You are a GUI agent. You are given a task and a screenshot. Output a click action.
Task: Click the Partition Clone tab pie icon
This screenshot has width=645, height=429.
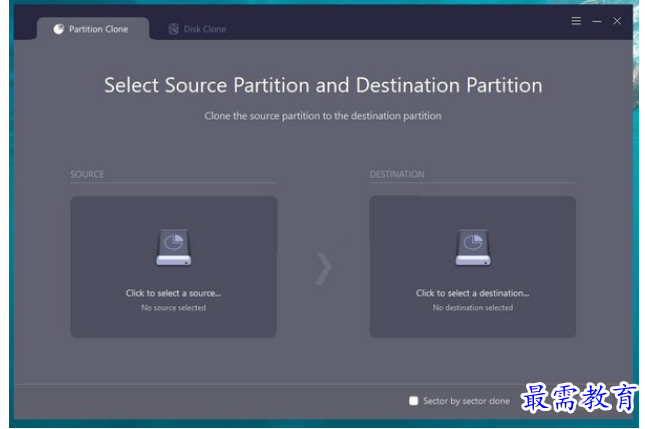coord(59,29)
